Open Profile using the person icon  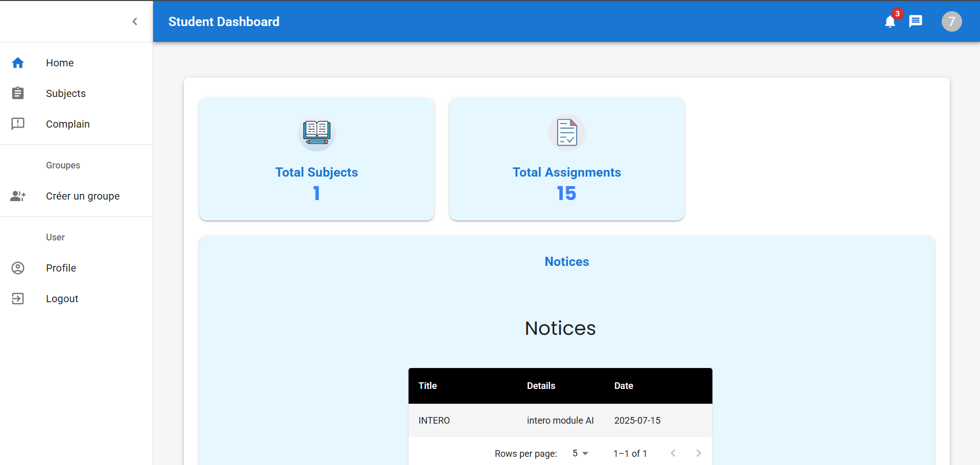click(18, 267)
